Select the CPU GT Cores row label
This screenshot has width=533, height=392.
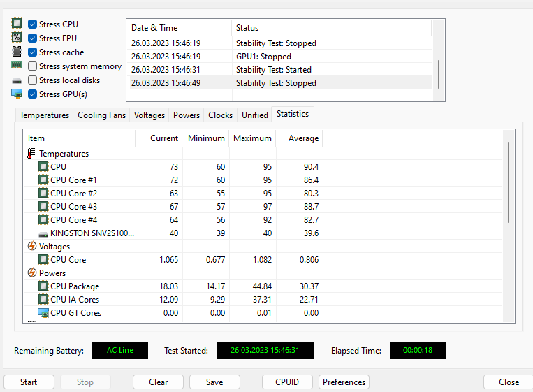(x=76, y=313)
